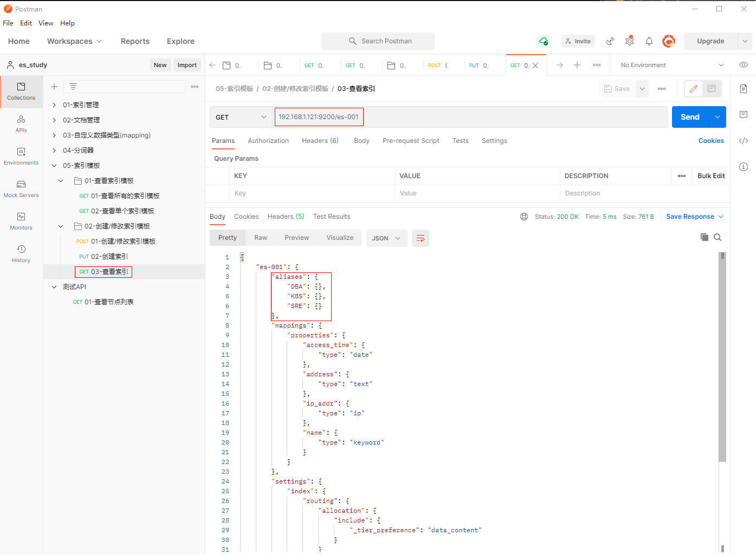Switch to the Authorization tab
756x555 pixels.
[268, 141]
